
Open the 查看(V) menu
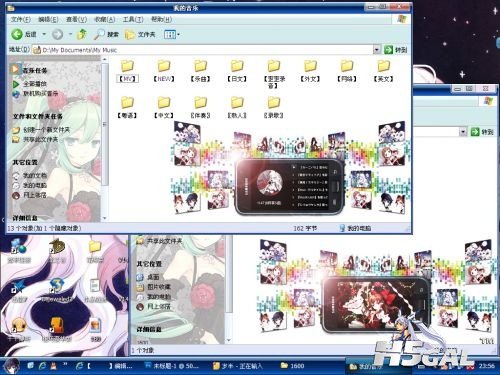click(x=77, y=19)
